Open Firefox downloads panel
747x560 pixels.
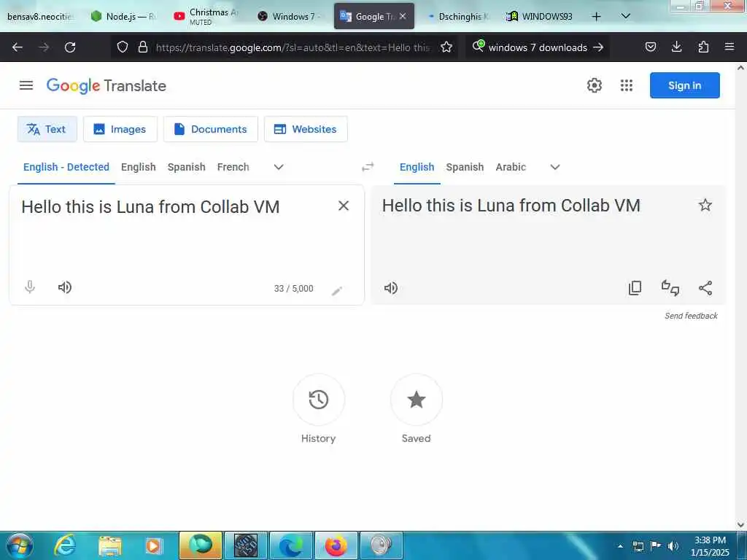[676, 47]
